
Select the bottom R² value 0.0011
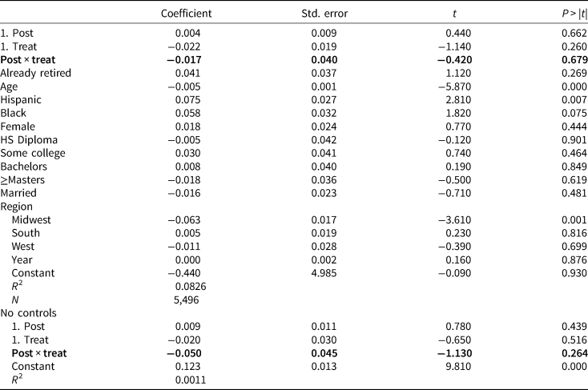(191, 380)
